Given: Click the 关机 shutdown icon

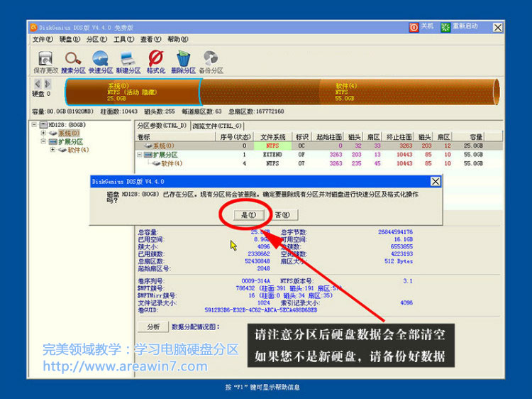Looking at the screenshot, I should coord(414,28).
